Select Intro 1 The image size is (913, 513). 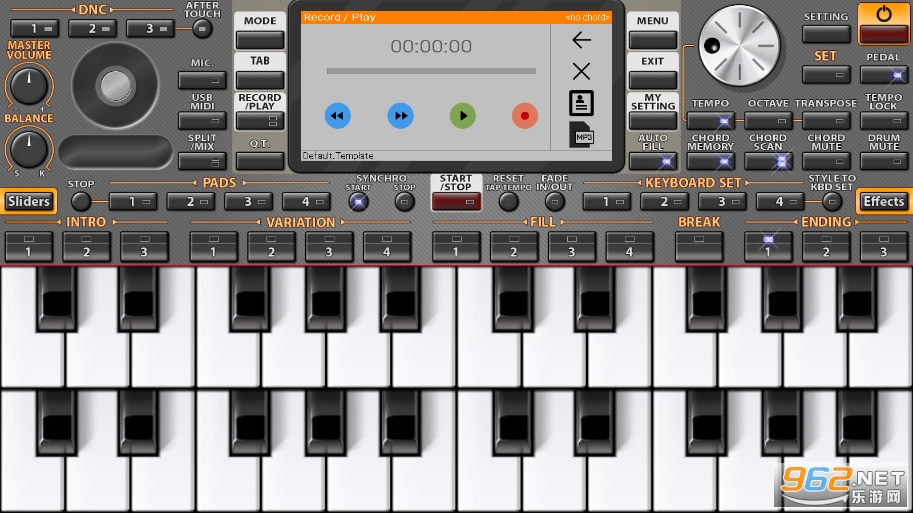29,246
